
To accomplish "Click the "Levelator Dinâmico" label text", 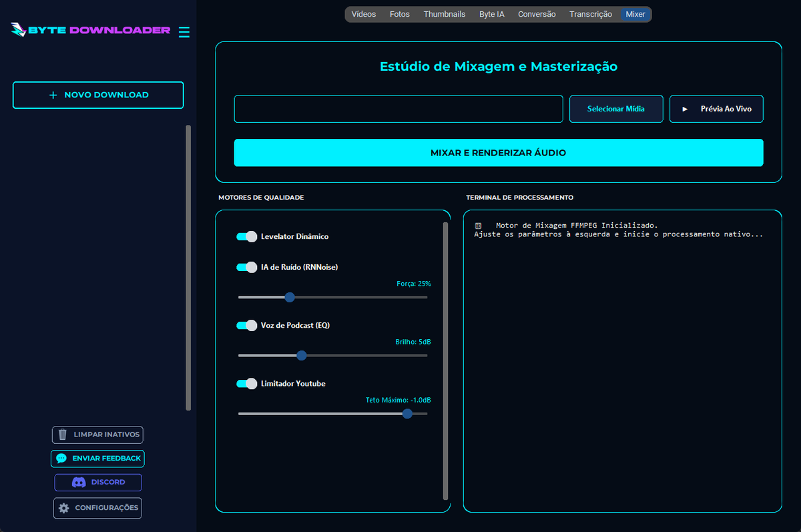I will pyautogui.click(x=294, y=236).
